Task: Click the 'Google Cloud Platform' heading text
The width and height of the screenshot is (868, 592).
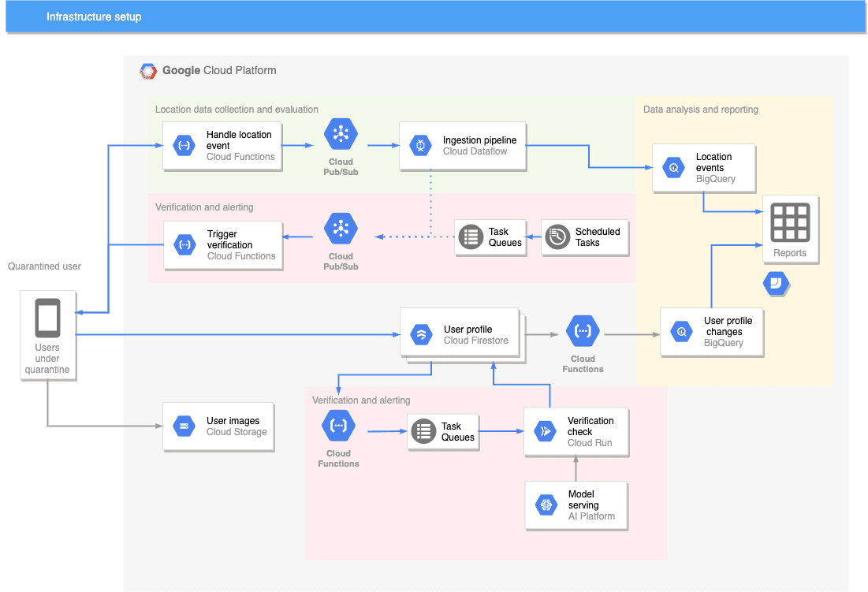Action: pos(219,70)
